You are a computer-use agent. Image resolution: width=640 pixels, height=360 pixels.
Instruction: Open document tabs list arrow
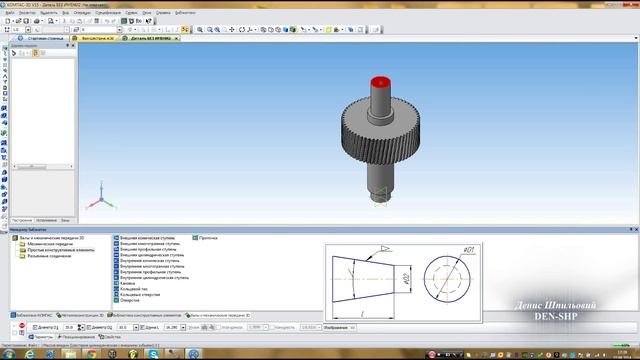tap(636, 38)
